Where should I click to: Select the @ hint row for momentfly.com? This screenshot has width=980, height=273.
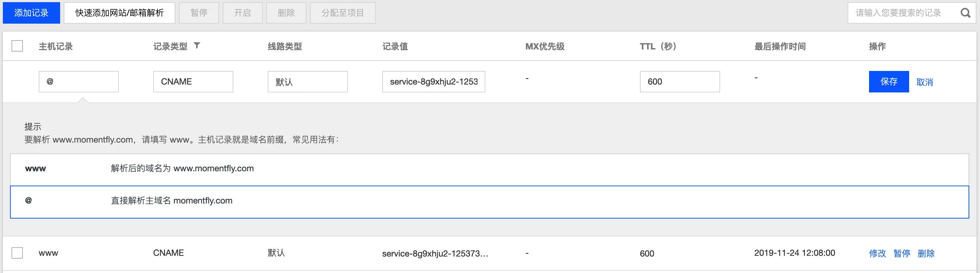(x=490, y=202)
